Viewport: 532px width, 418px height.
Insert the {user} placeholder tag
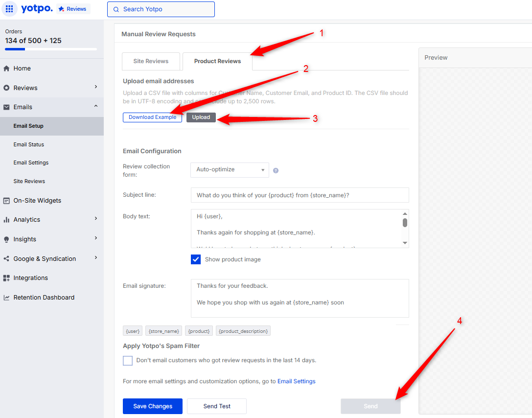(x=133, y=331)
